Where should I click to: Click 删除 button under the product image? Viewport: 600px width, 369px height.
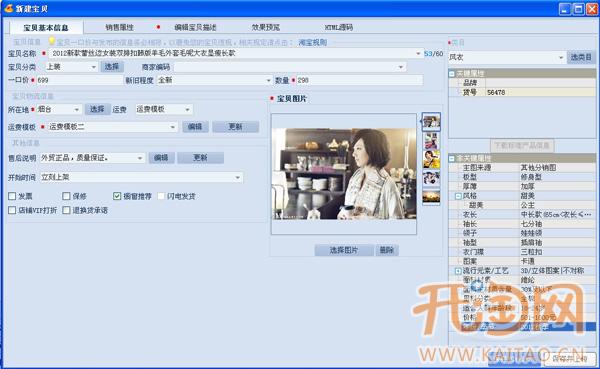[387, 250]
